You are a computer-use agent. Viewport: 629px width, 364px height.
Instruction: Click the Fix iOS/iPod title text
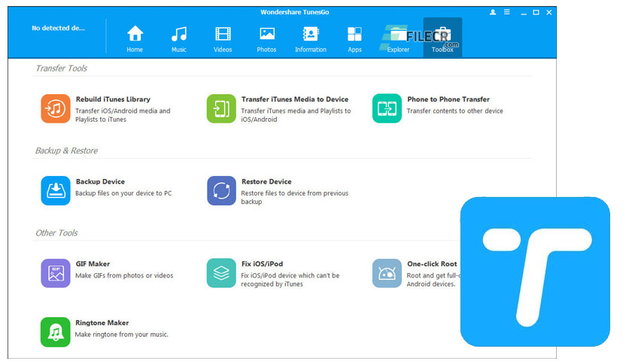tap(262, 264)
